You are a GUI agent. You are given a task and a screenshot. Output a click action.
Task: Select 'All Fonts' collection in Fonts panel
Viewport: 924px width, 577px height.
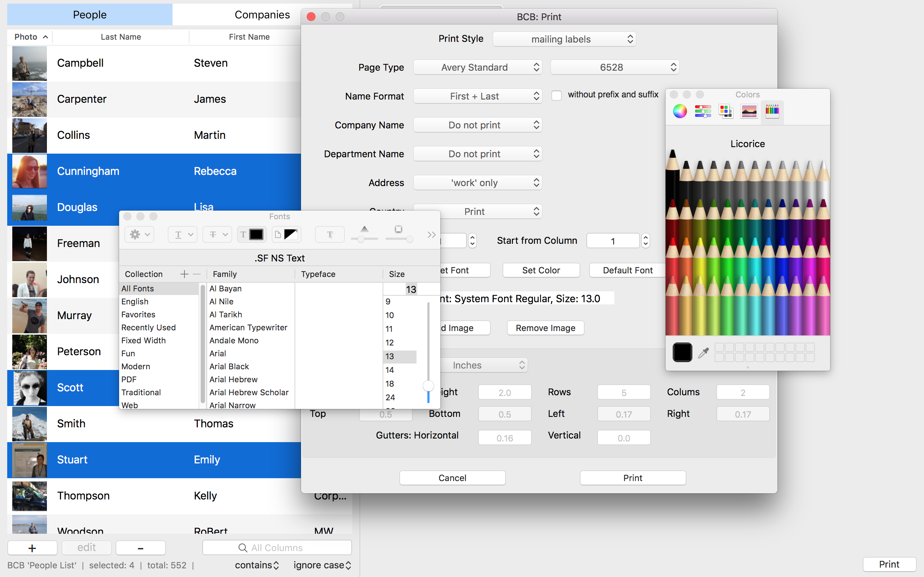tap(137, 288)
